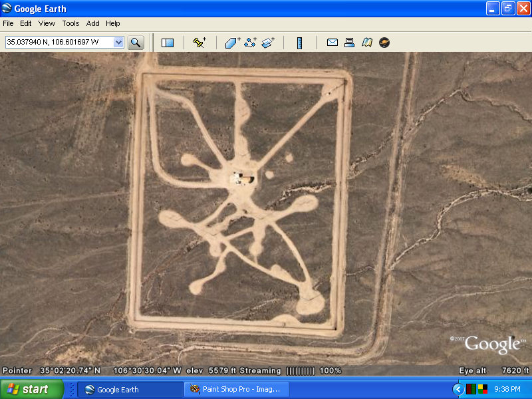Click the Eye alt 7620 ft readout
Image resolution: width=532 pixels, height=399 pixels.
[493, 370]
